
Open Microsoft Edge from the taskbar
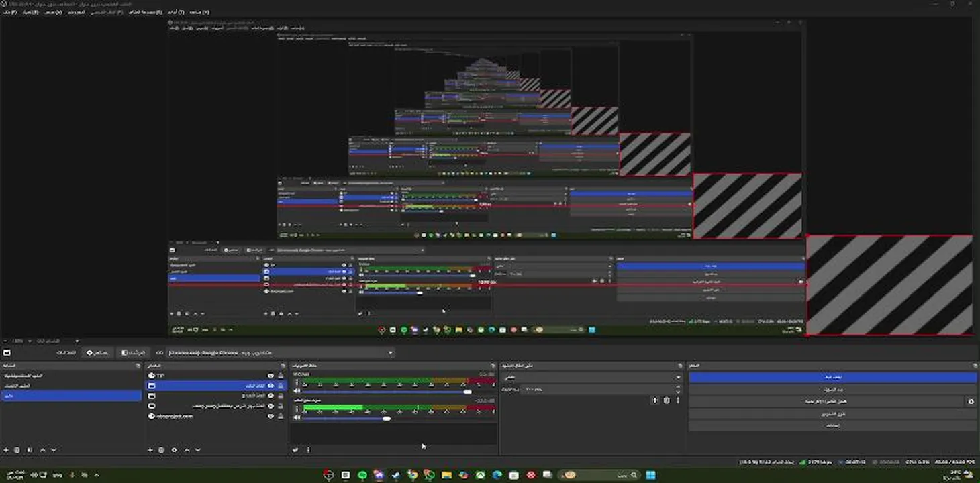pos(497,475)
